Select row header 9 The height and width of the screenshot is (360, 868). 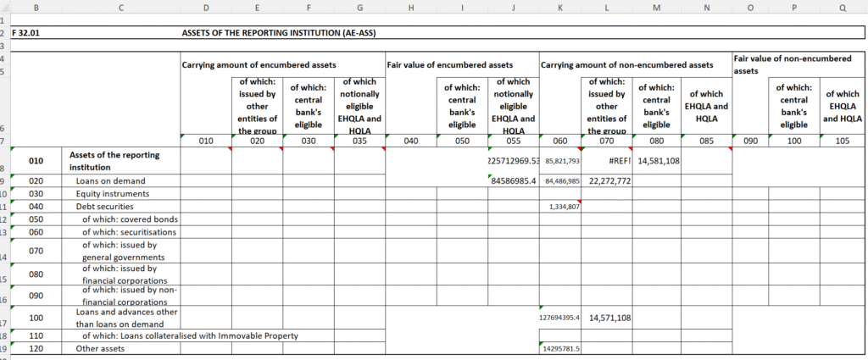(3, 180)
